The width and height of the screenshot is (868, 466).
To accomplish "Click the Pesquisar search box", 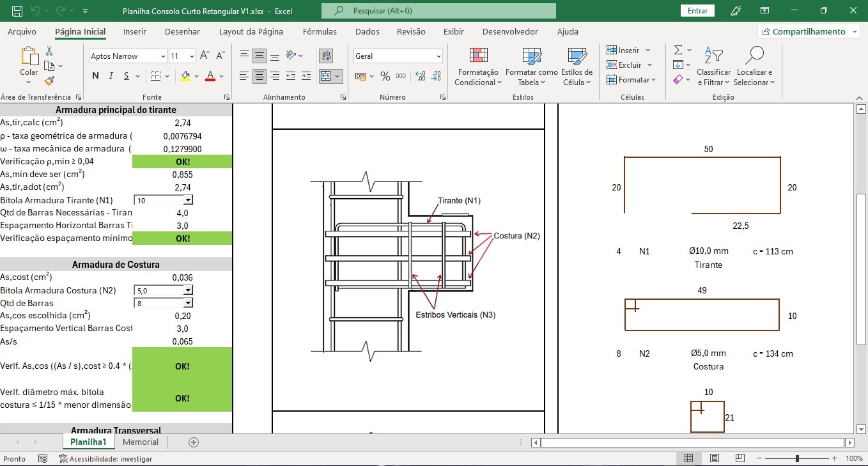I will (438, 11).
